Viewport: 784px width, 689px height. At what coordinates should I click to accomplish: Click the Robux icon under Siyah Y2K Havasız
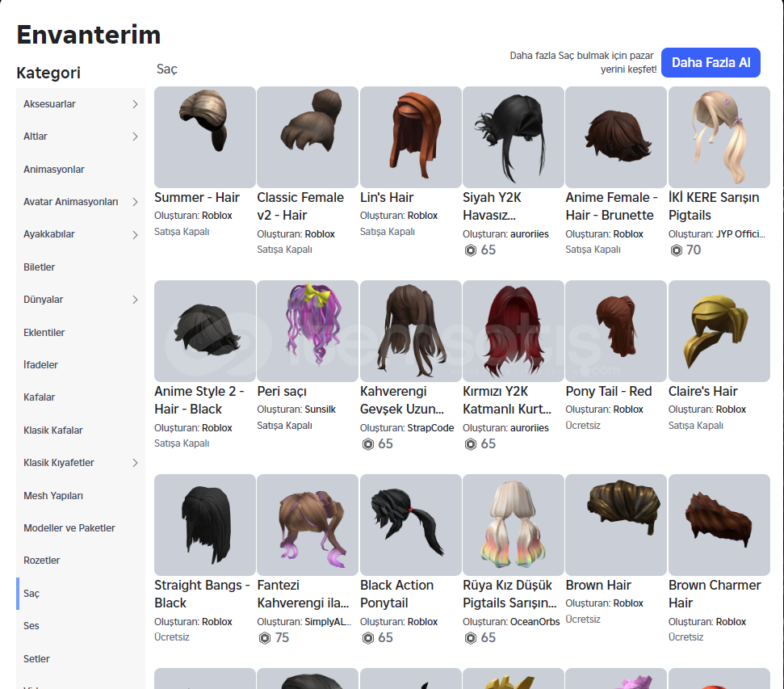click(x=471, y=250)
